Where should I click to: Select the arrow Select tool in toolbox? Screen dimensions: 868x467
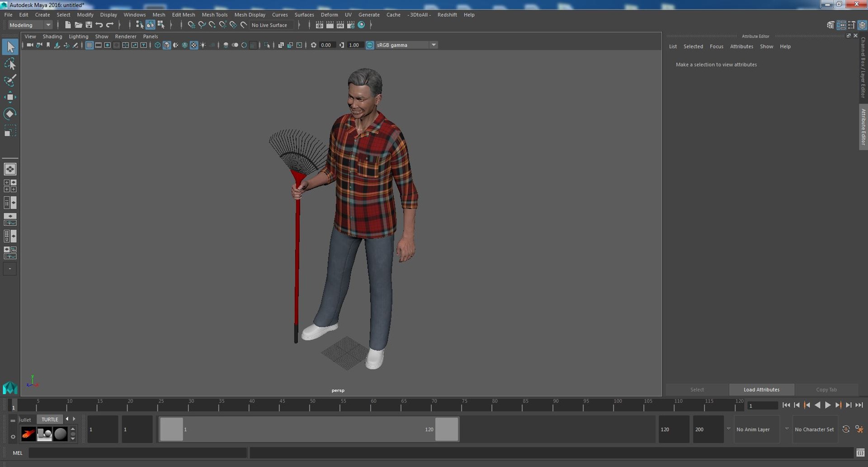point(10,47)
